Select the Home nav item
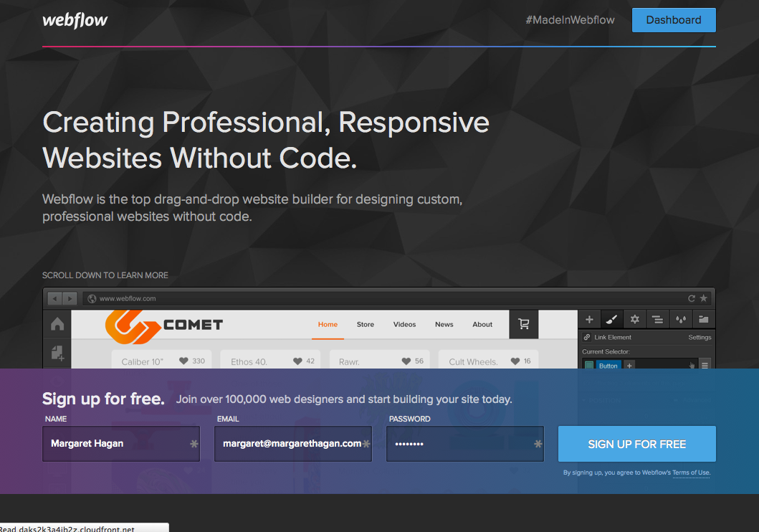 pyautogui.click(x=328, y=324)
